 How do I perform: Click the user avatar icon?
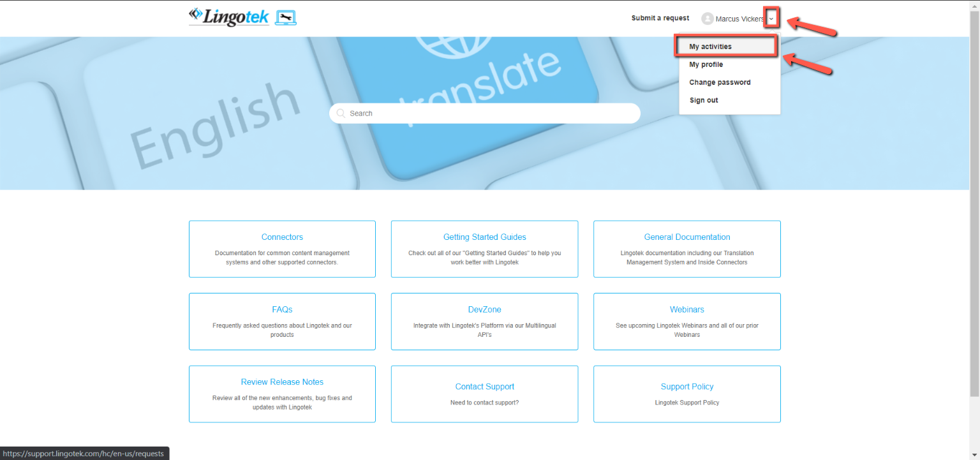[x=707, y=19]
